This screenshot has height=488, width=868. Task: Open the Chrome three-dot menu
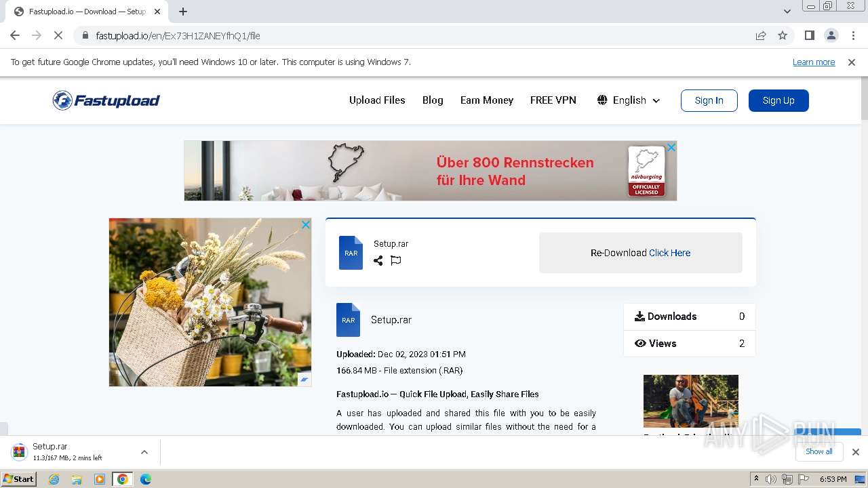(x=853, y=35)
